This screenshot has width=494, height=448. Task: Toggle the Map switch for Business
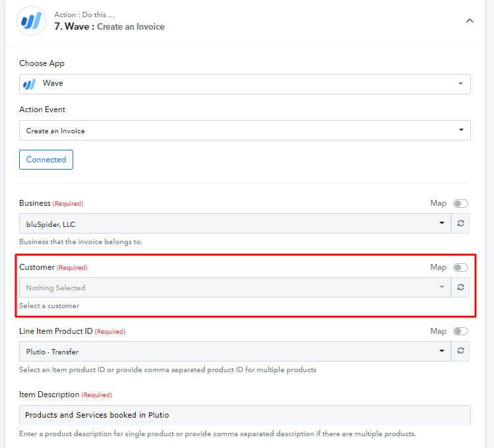[460, 203]
